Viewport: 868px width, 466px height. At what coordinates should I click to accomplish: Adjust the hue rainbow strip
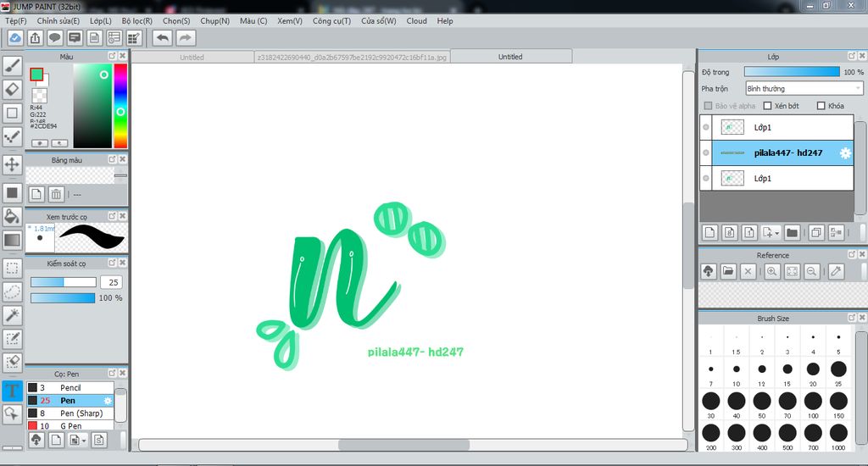coord(120,106)
